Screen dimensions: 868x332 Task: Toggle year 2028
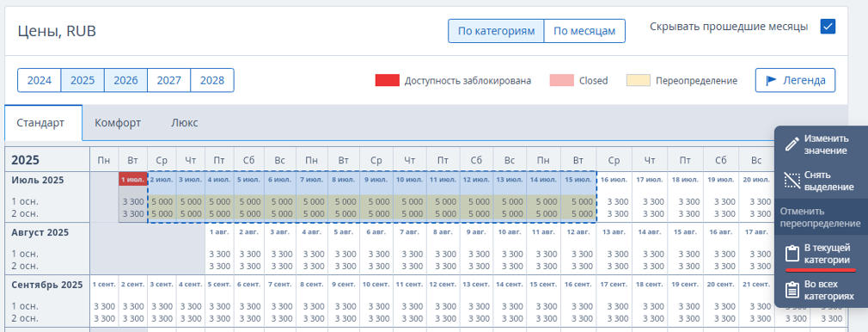[212, 80]
